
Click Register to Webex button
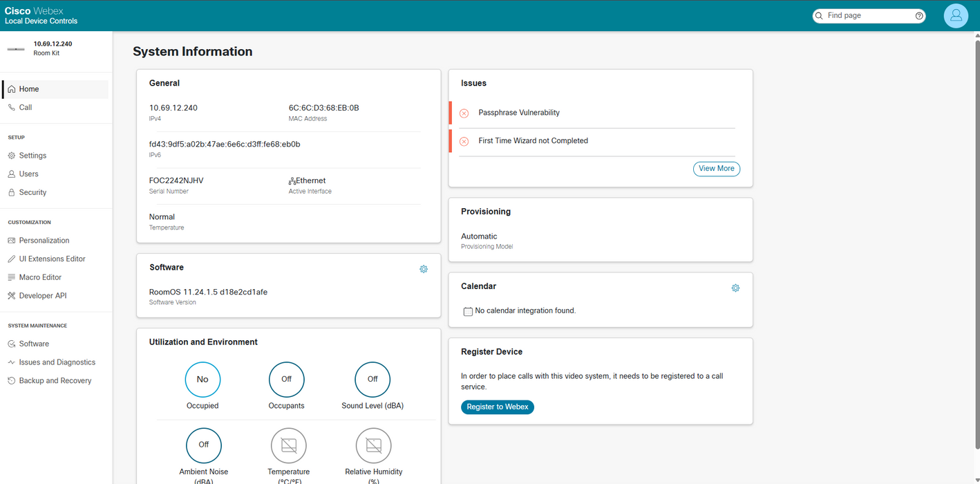(x=498, y=407)
